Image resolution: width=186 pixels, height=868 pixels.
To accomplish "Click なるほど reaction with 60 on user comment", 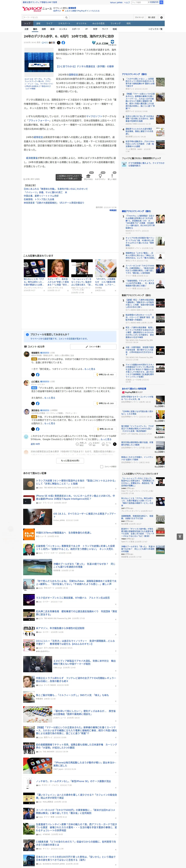I will [x=94, y=444].
